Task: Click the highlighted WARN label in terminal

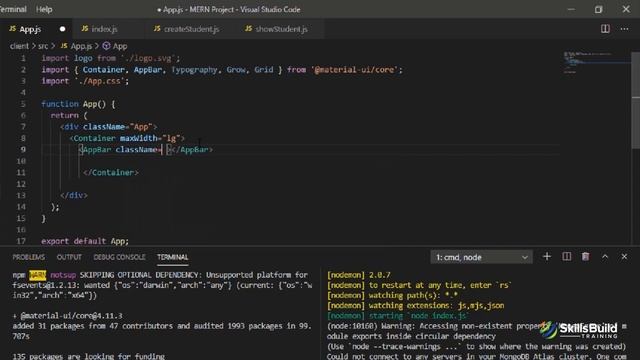Action: (x=38, y=275)
